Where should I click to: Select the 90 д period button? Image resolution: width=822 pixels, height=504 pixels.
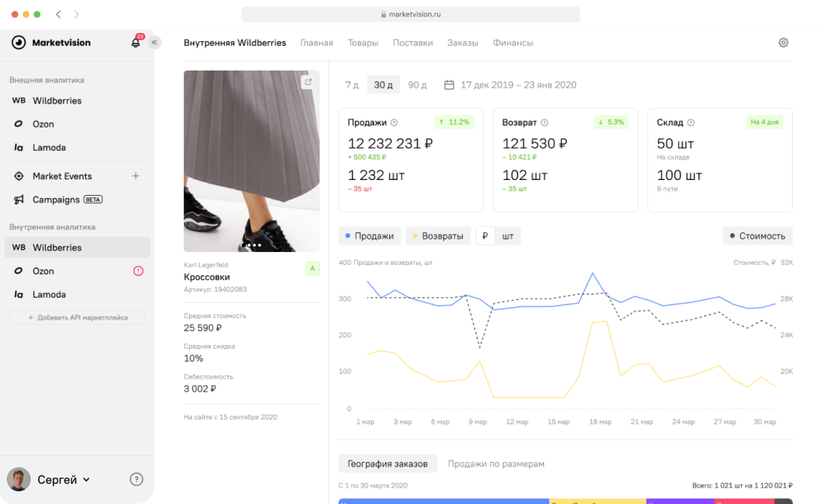(416, 84)
